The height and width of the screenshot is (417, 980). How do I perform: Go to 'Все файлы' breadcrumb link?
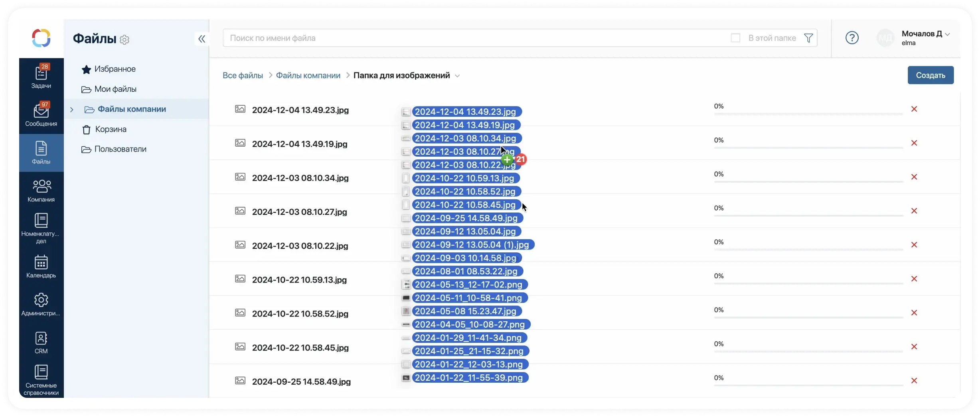coord(243,76)
